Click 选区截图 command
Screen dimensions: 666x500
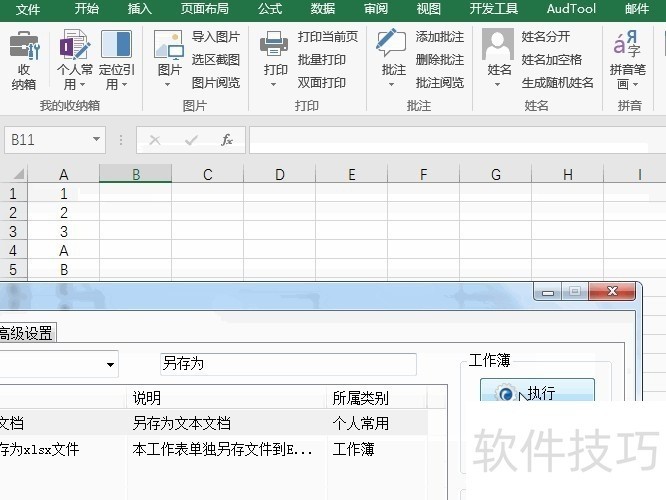216,59
